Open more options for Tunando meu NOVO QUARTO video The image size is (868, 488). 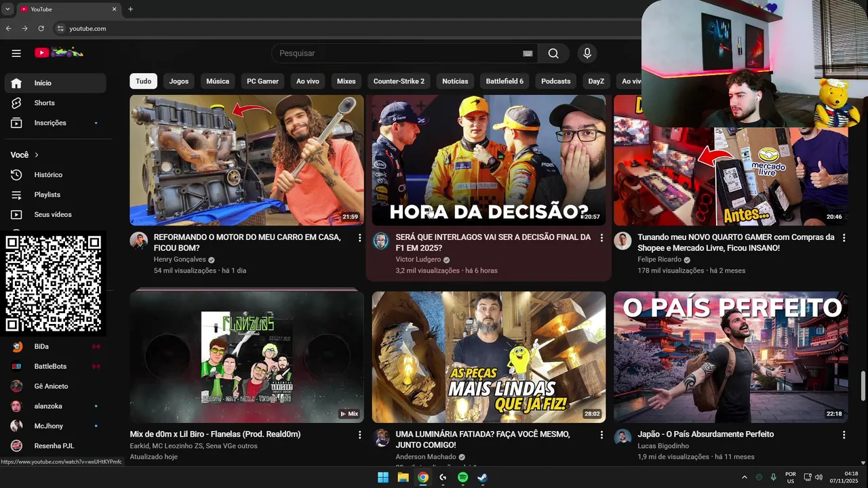coord(844,238)
